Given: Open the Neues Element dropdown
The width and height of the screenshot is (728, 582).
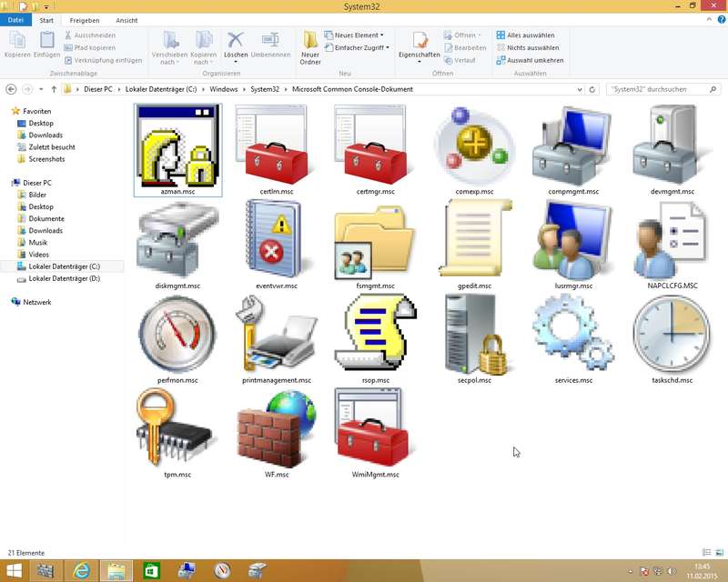Looking at the screenshot, I should (355, 35).
